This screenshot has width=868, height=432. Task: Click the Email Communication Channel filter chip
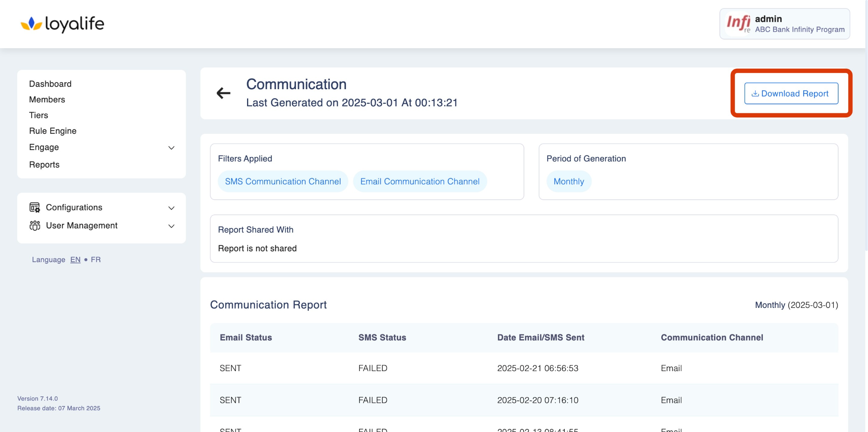click(x=420, y=181)
